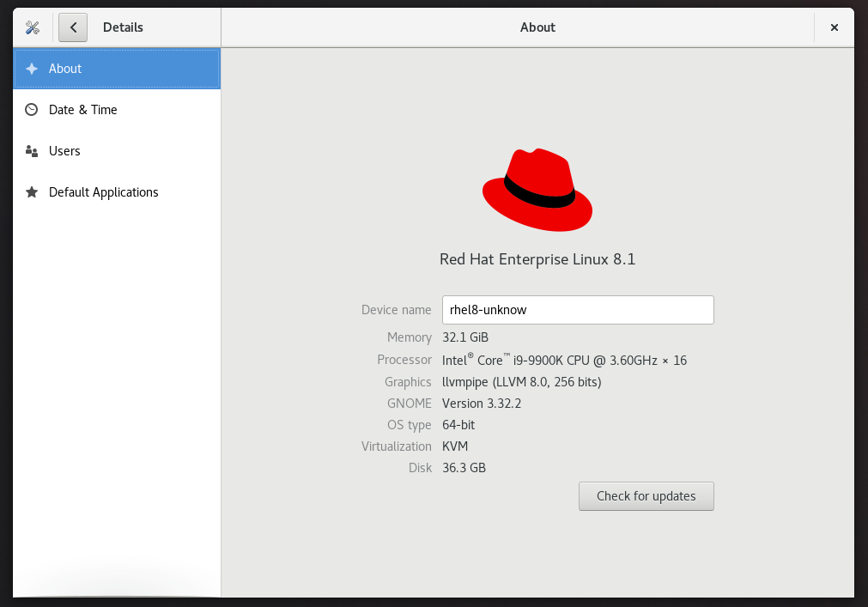Open Default Applications panel
The height and width of the screenshot is (607, 868).
pos(117,192)
